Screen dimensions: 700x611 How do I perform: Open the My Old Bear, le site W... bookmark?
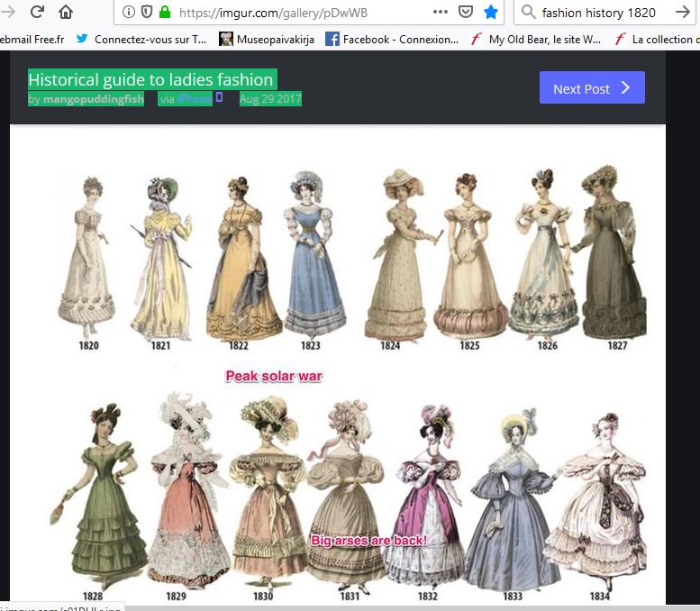tap(536, 40)
